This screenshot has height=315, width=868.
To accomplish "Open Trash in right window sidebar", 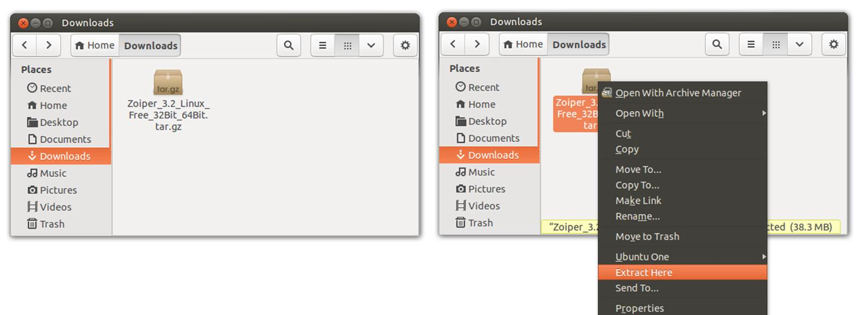I will point(489,223).
